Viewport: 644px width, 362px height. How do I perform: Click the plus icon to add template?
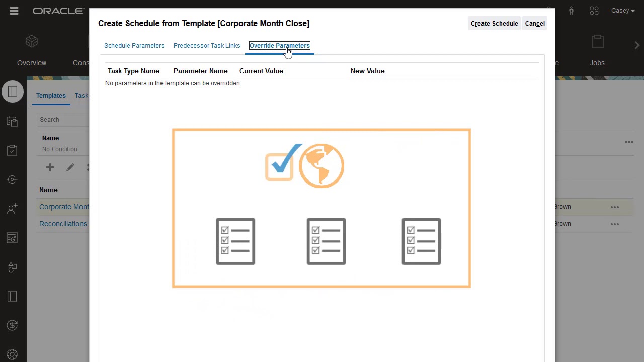click(50, 167)
